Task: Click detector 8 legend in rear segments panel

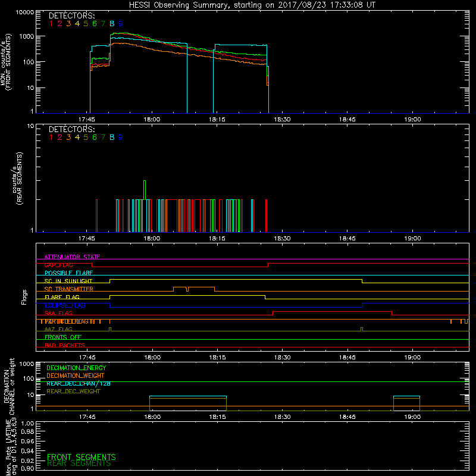Action: [x=112, y=137]
